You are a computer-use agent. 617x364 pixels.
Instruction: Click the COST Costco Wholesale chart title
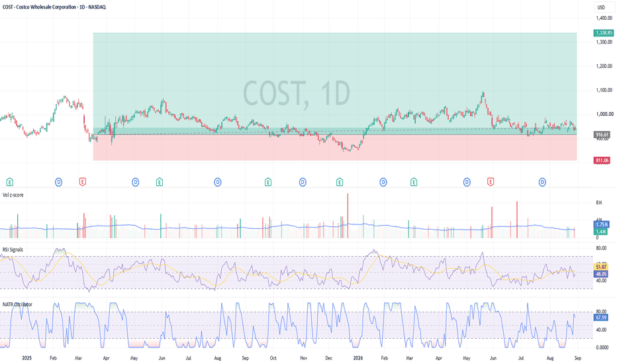pos(54,7)
